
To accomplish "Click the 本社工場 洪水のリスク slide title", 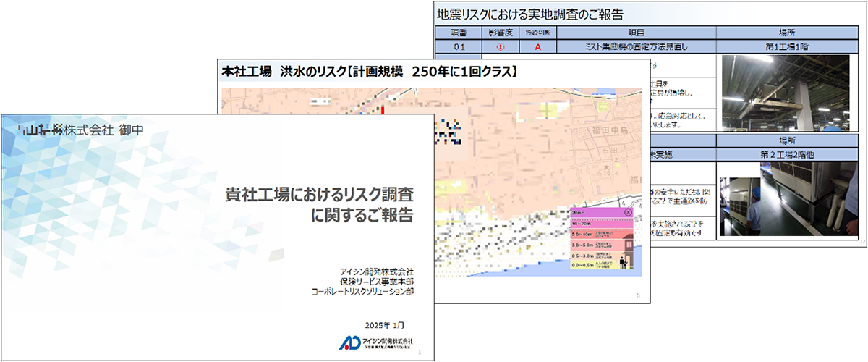I will [369, 72].
